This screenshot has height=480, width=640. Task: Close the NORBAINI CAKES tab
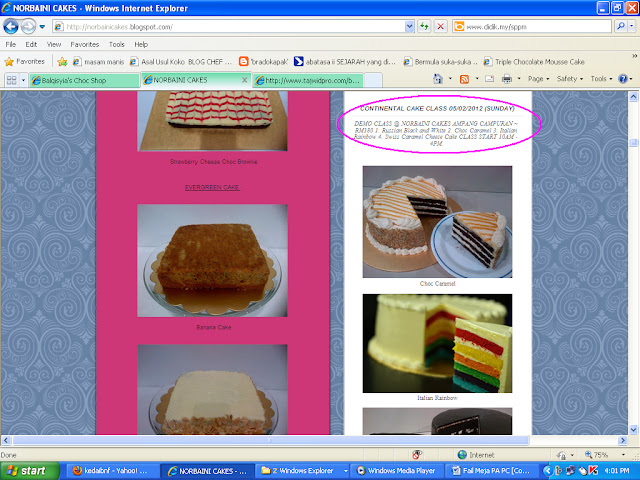pyautogui.click(x=244, y=80)
